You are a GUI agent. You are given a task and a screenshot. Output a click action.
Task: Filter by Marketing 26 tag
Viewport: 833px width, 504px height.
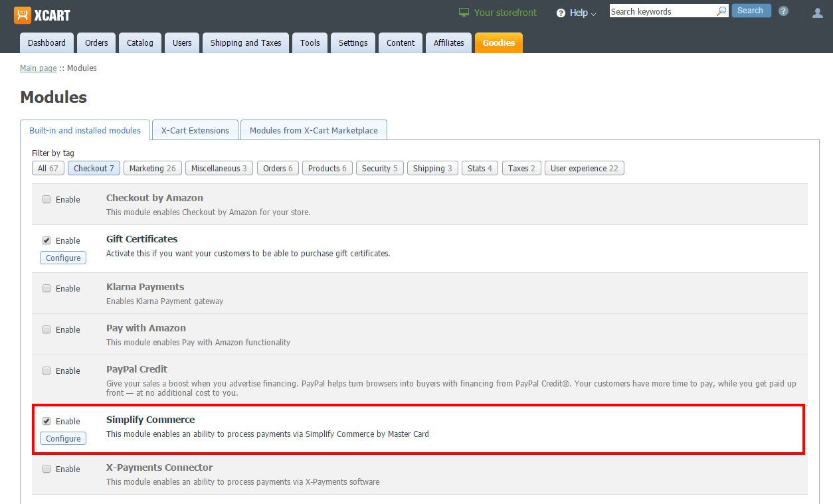153,168
